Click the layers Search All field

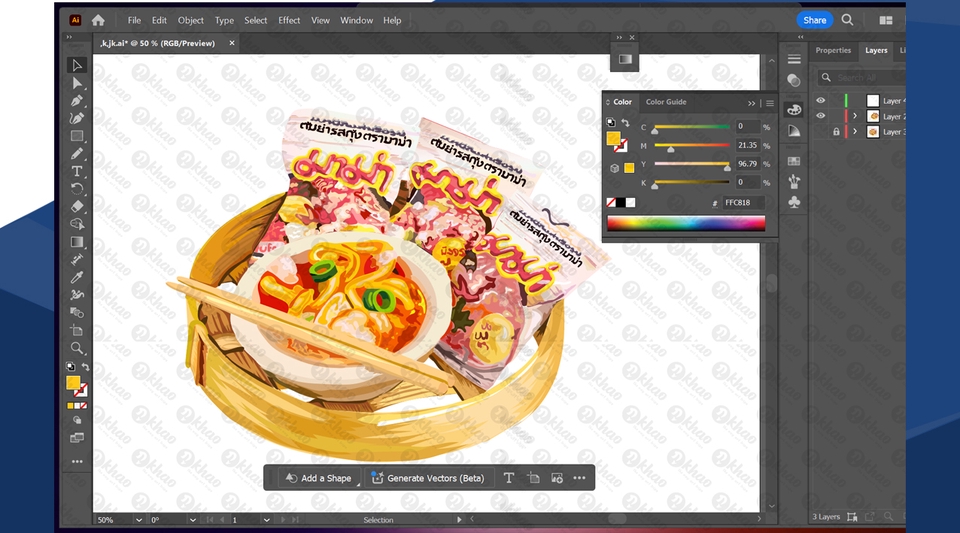click(863, 78)
